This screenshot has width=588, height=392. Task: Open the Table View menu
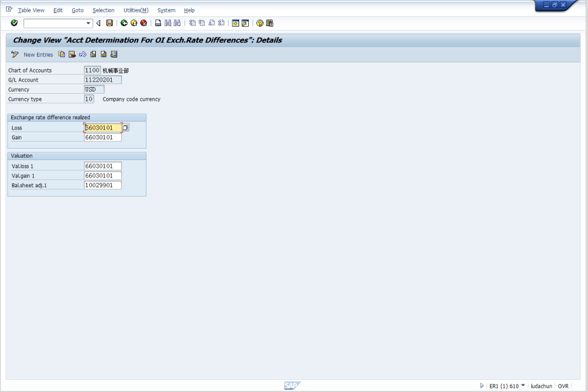[x=31, y=10]
